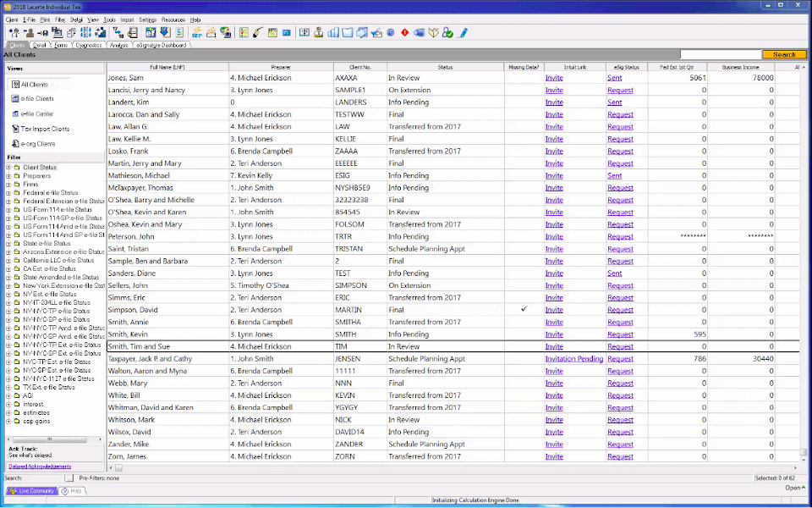The height and width of the screenshot is (508, 812).
Task: Click the AGI filter folder icon
Action: [17, 395]
